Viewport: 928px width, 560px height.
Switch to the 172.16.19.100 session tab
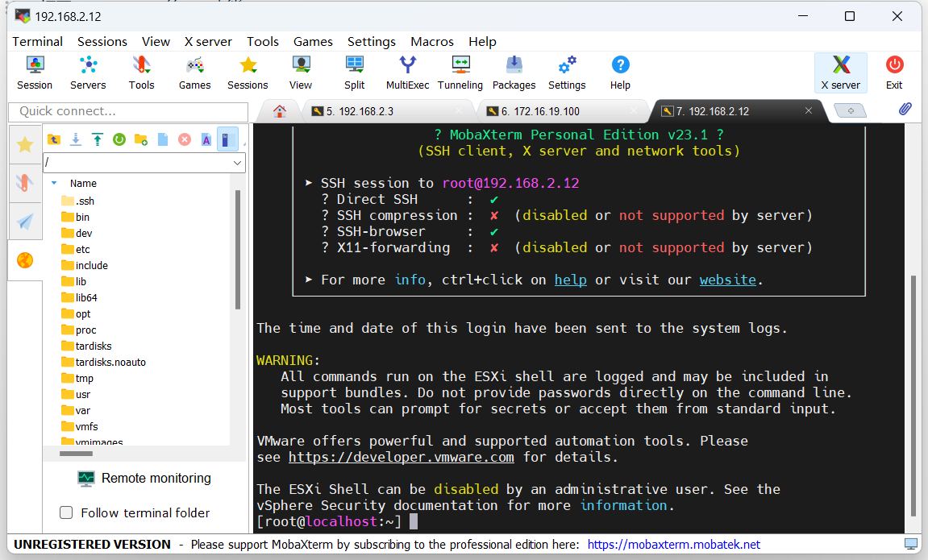540,111
